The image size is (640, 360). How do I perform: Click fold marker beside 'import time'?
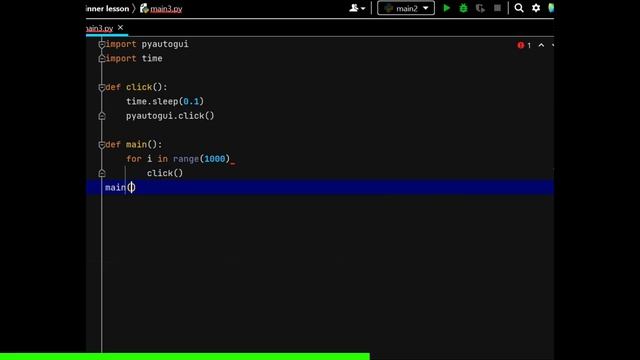102,59
